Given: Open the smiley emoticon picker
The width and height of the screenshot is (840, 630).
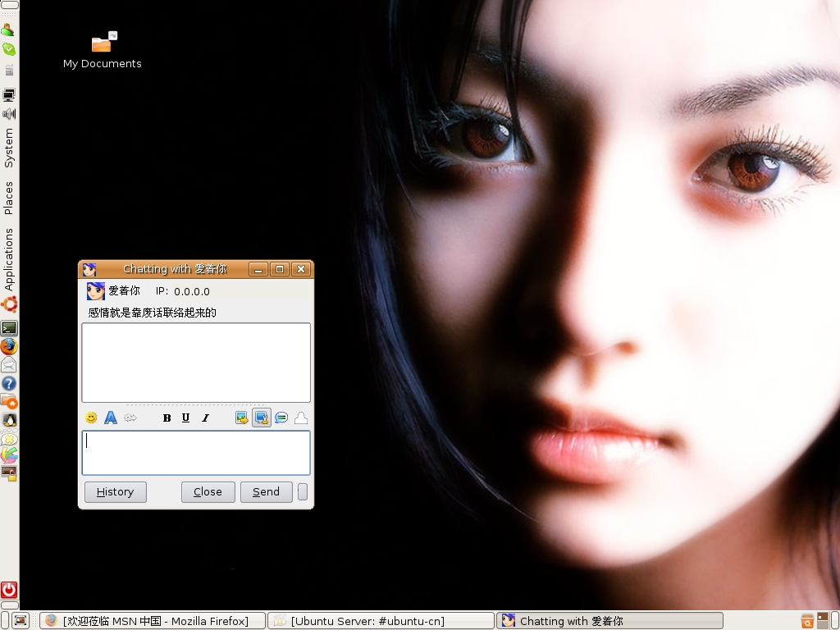Looking at the screenshot, I should (91, 418).
